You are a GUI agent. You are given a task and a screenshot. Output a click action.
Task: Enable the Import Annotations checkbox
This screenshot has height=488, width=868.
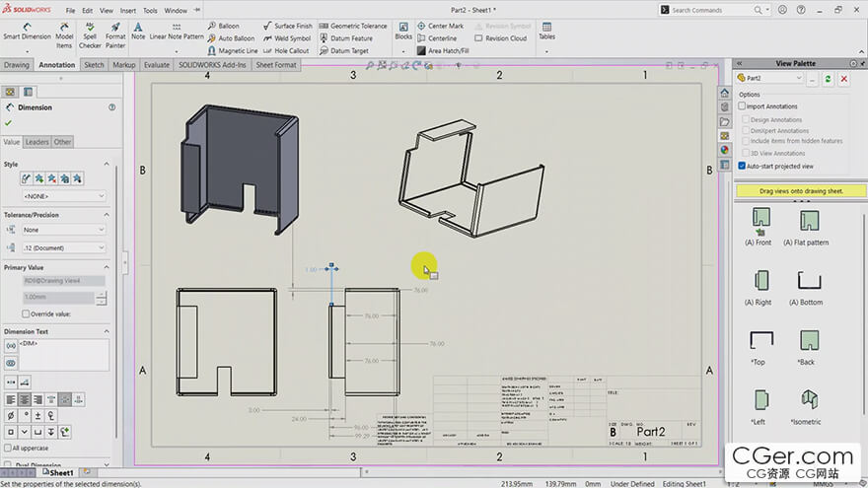743,106
